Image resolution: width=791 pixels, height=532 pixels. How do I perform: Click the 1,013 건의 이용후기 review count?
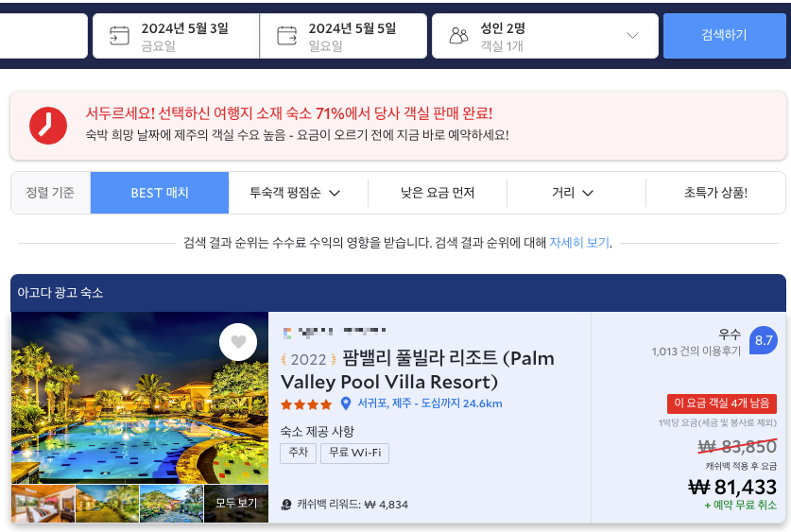tap(696, 352)
